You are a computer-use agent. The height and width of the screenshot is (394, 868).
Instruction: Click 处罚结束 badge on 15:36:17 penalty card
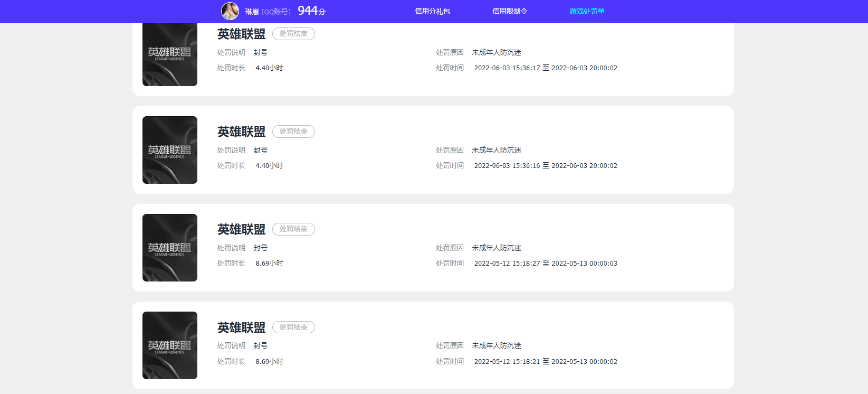tap(293, 34)
